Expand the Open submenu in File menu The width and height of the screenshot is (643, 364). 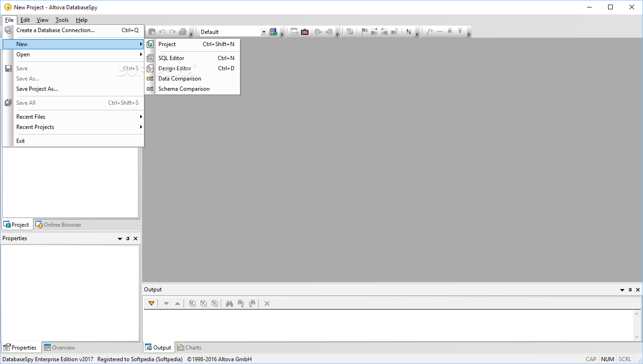pyautogui.click(x=73, y=54)
